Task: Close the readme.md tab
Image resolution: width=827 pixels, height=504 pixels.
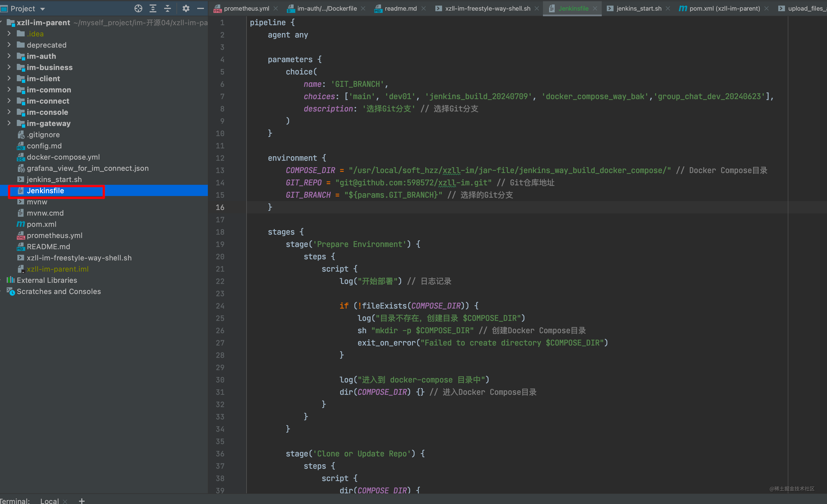Action: pyautogui.click(x=423, y=8)
